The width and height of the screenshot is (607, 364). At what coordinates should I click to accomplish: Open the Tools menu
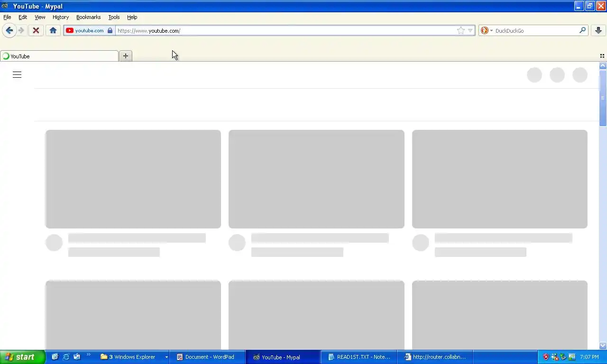114,17
